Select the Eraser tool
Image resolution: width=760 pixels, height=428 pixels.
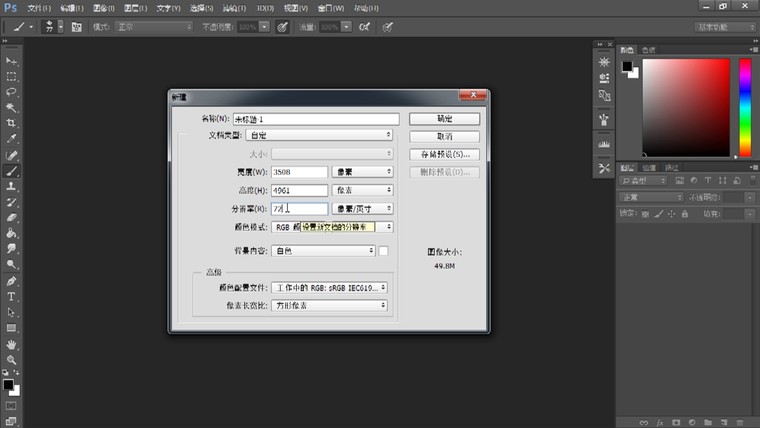pos(12,217)
